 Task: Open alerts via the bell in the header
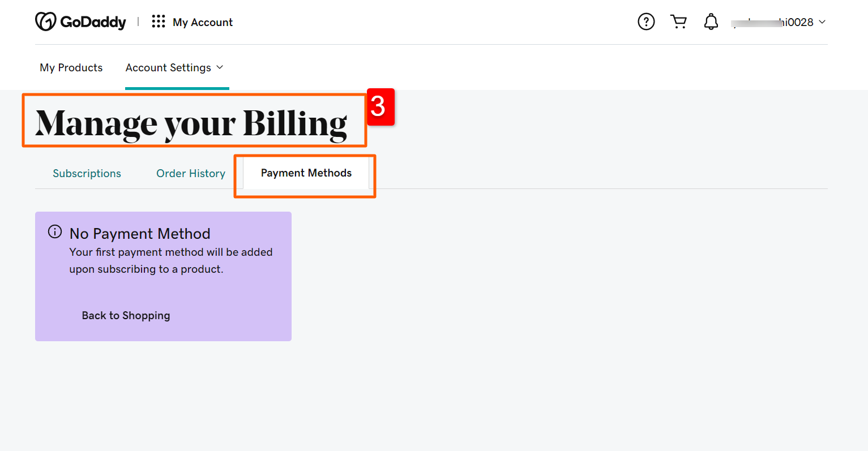(711, 21)
